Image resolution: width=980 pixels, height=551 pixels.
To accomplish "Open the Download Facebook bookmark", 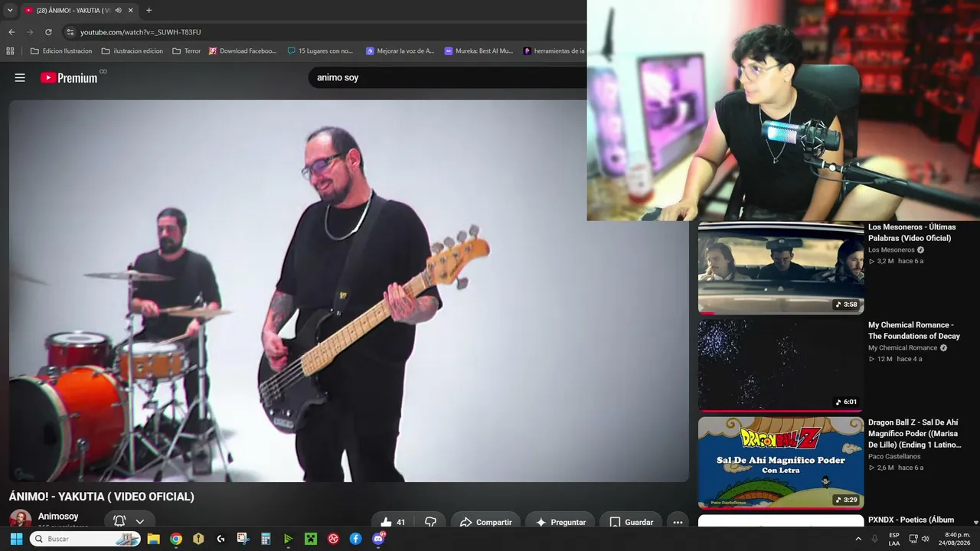I will [243, 51].
